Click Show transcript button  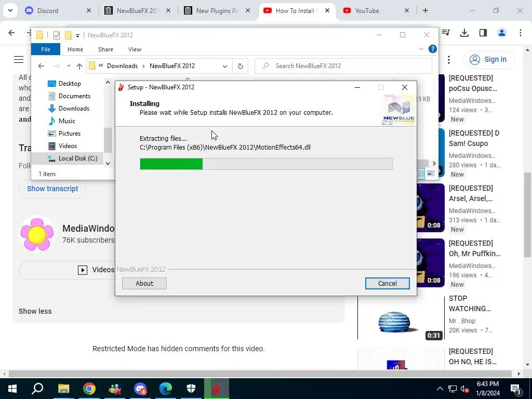(x=52, y=189)
